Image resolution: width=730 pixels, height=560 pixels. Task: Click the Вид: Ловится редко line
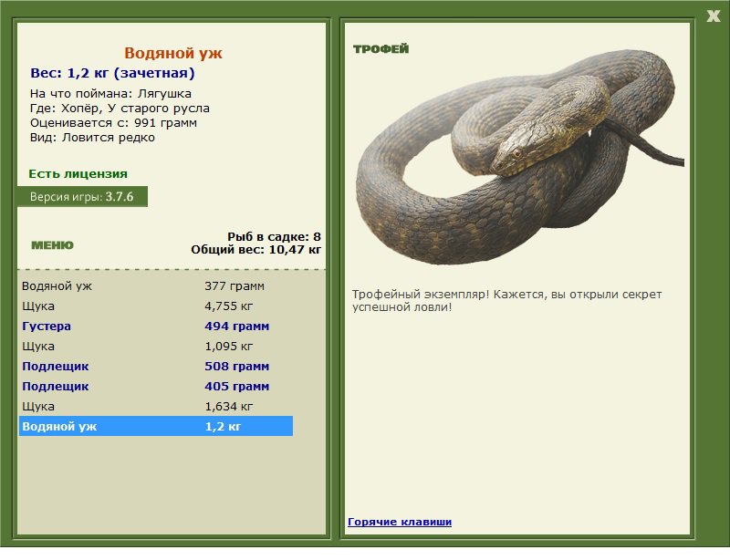92,138
